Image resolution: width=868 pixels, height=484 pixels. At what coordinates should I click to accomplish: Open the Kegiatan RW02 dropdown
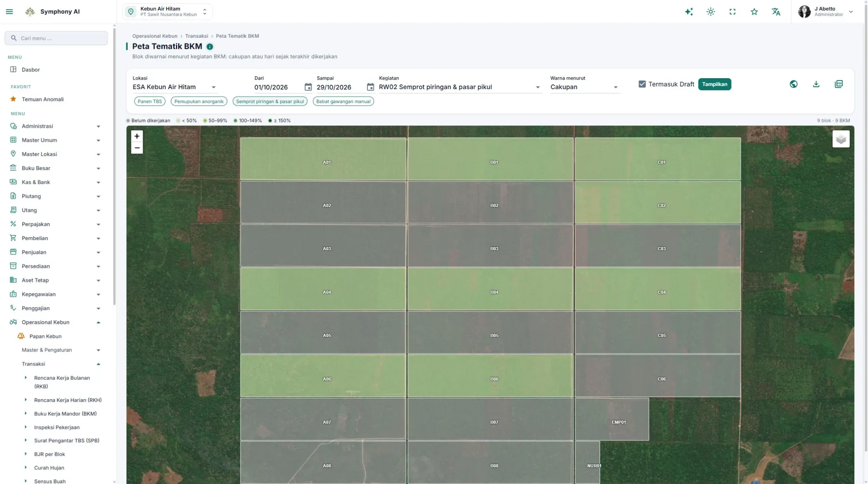460,87
